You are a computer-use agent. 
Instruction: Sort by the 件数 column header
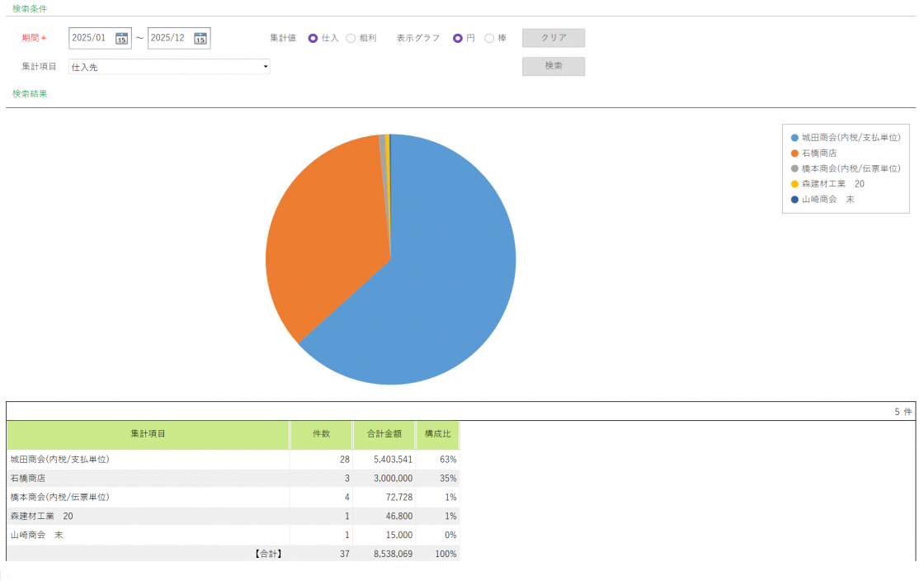[x=321, y=434]
